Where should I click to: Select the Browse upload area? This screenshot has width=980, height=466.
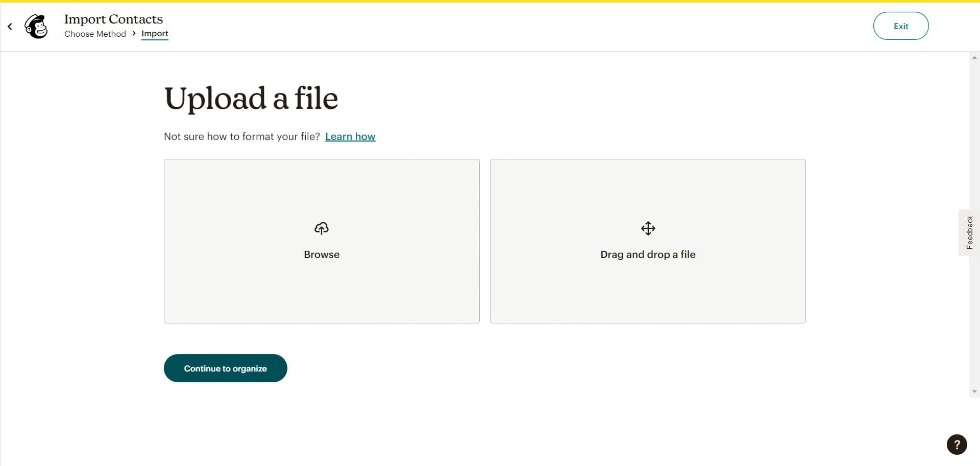click(322, 241)
